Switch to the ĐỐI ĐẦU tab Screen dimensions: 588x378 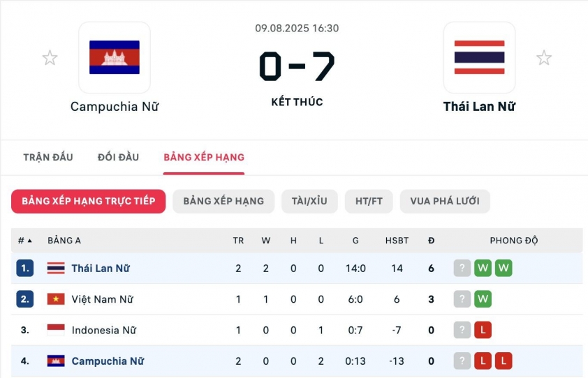[118, 157]
